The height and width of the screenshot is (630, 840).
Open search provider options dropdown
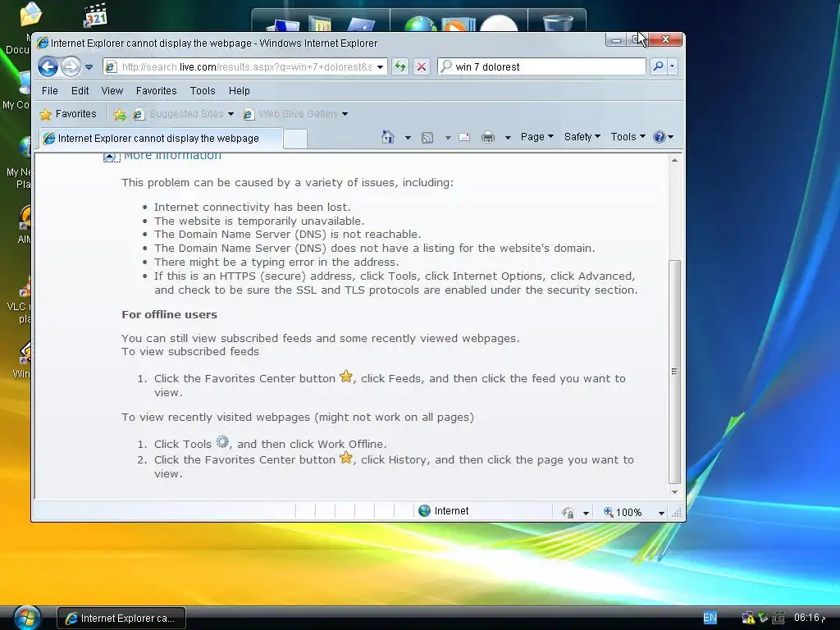pos(673,66)
